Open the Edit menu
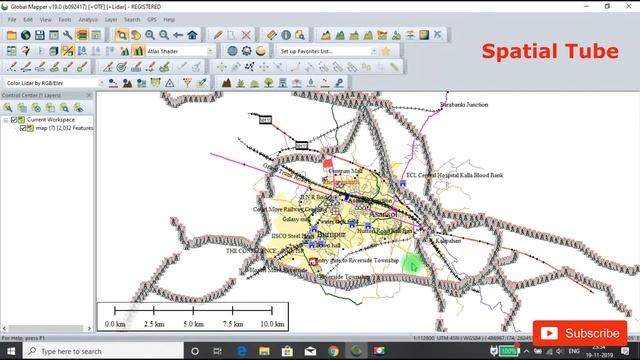This screenshot has width=640, height=360. tap(28, 20)
